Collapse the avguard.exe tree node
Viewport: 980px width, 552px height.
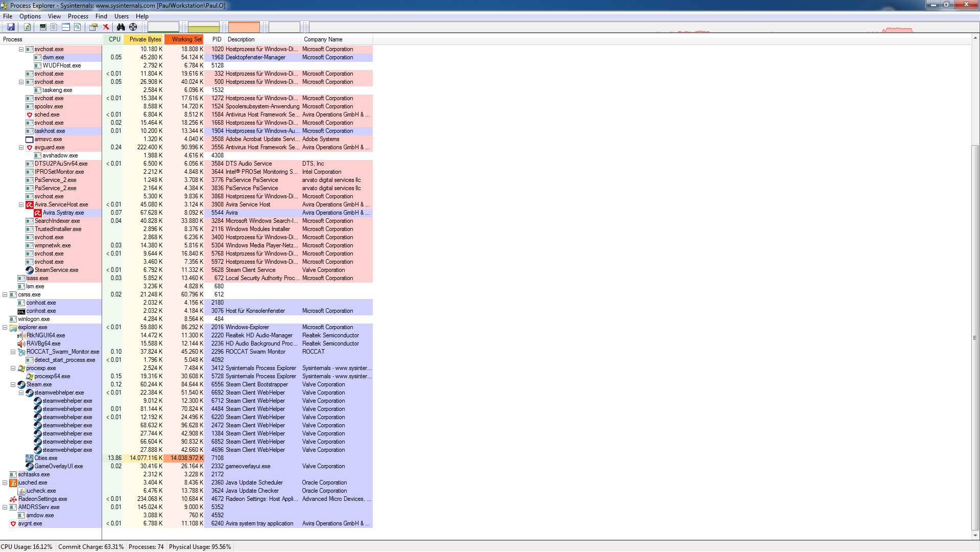[21, 147]
